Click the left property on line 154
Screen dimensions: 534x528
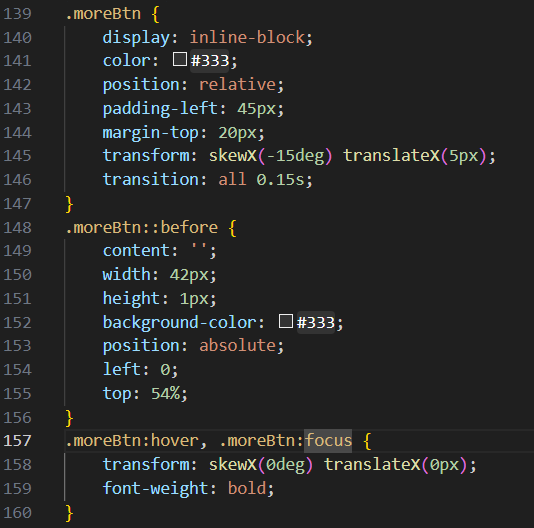pos(122,370)
